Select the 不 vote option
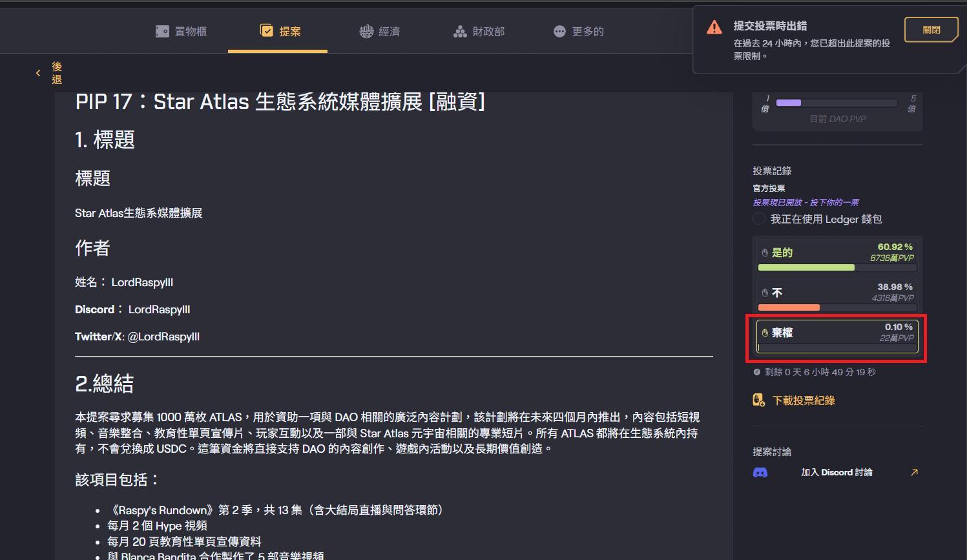Image resolution: width=967 pixels, height=560 pixels. 837,296
